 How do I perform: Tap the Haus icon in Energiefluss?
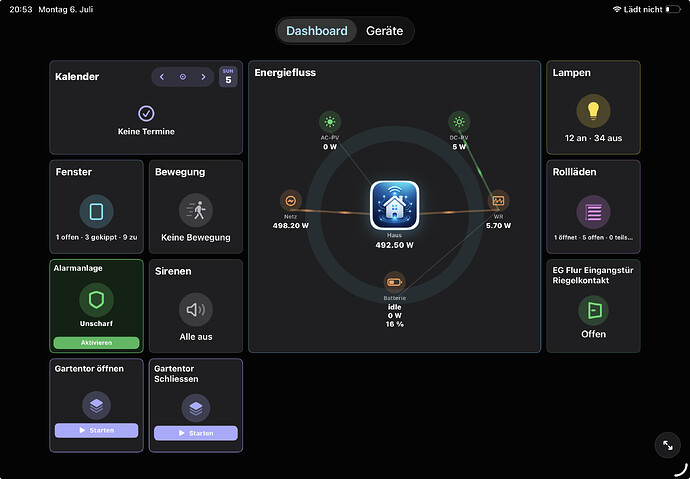coord(394,205)
